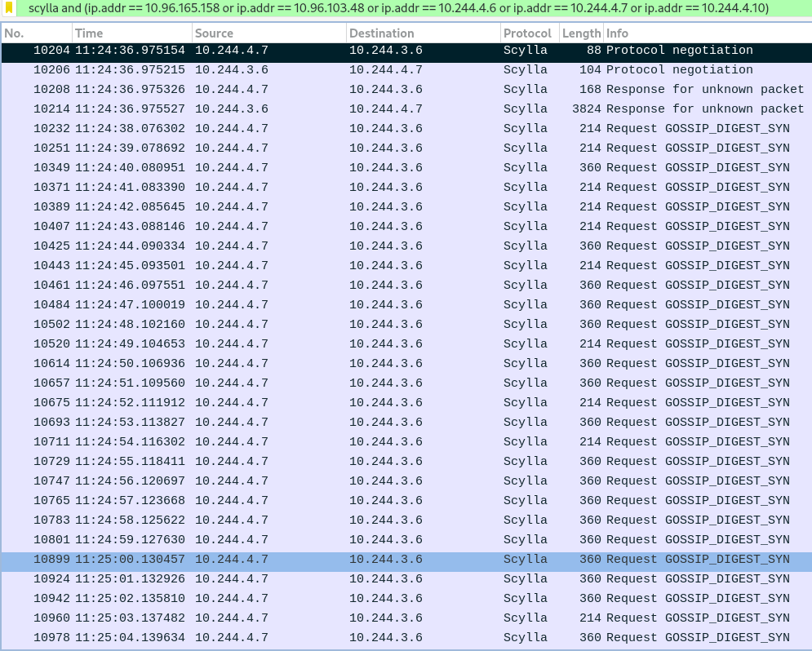
Task: Click length value 168 in packet 10208
Action: point(590,90)
